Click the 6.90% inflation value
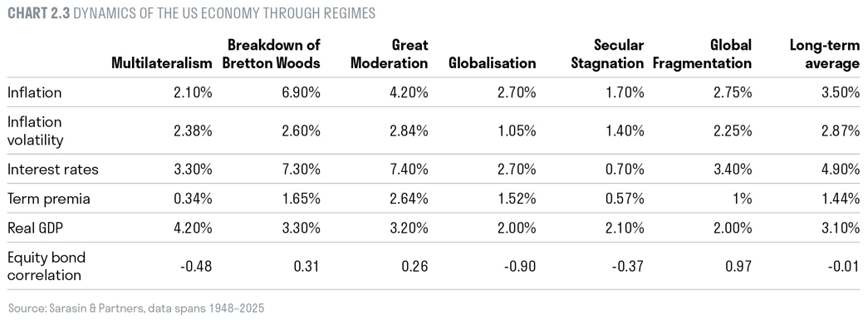Image resolution: width=868 pixels, height=320 pixels. (x=302, y=92)
